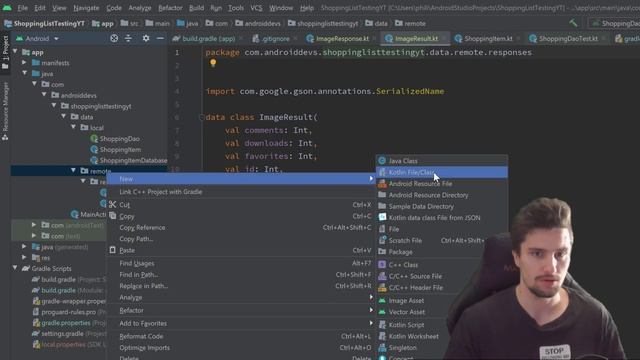Open the Refactor menu
Viewport: 640px width, 360px height.
170,8
